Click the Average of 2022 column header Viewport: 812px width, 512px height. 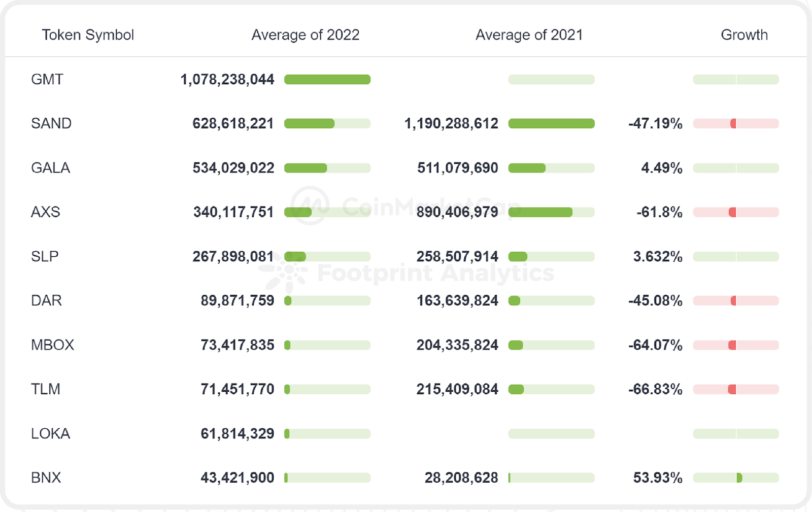click(306, 35)
